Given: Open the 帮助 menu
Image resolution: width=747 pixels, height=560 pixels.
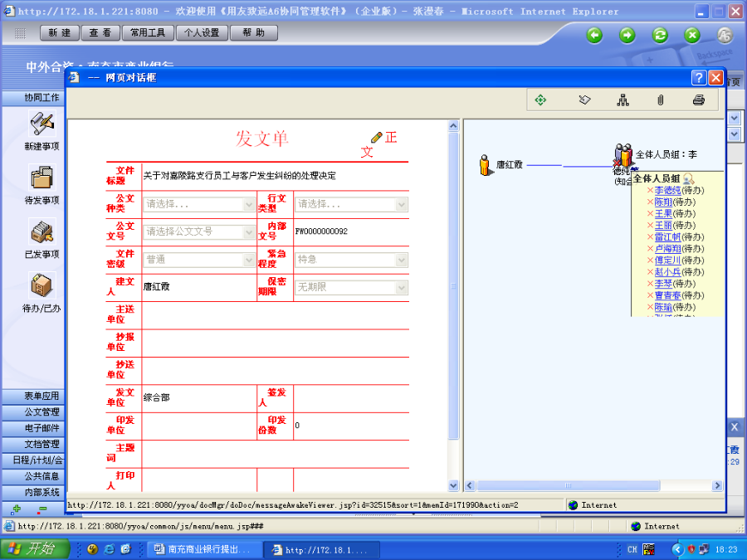Looking at the screenshot, I should click(253, 33).
